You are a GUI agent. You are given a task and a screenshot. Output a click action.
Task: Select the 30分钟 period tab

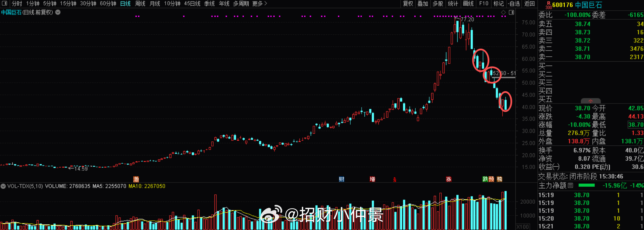88,4
